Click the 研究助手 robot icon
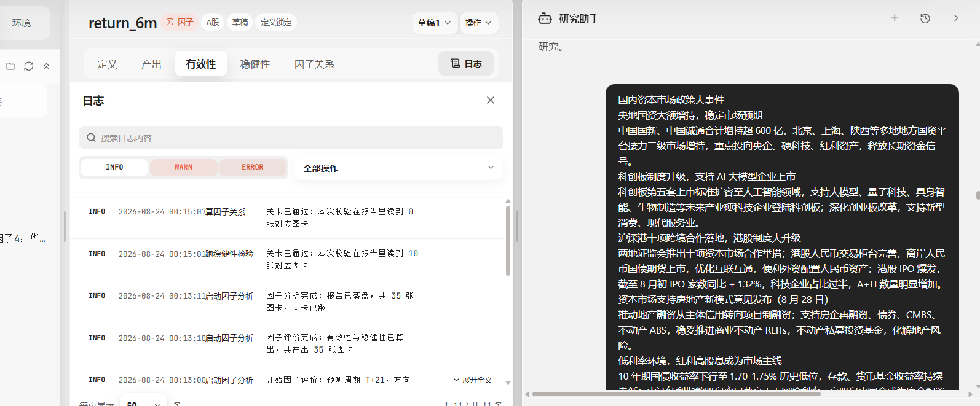This screenshot has height=406, width=980. tap(545, 18)
